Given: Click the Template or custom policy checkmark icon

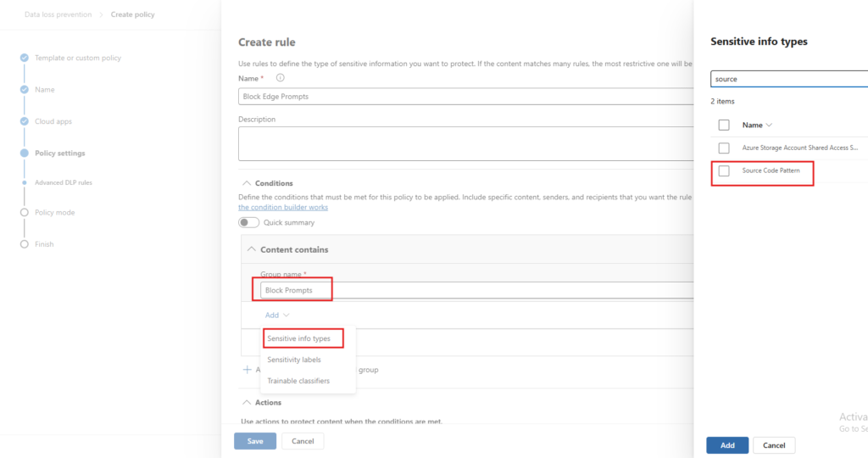Looking at the screenshot, I should [25, 58].
